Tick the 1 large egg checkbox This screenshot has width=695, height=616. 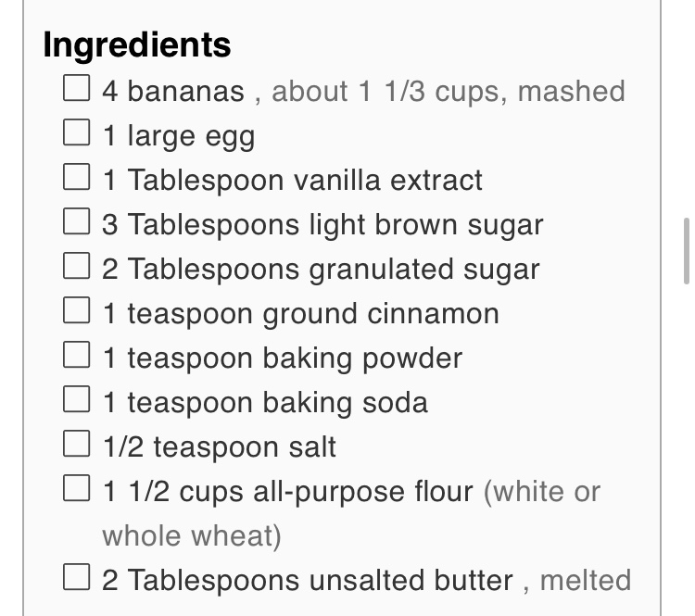tap(77, 133)
